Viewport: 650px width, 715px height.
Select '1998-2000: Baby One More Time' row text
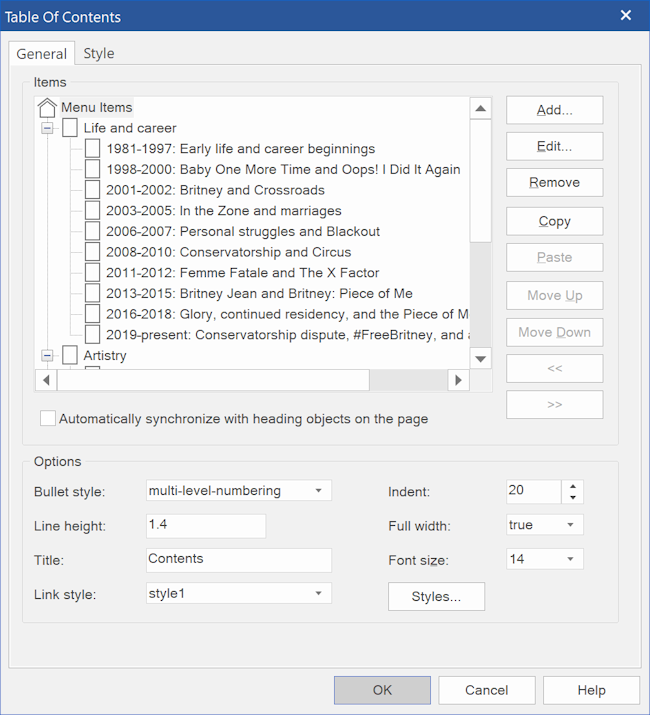(283, 170)
